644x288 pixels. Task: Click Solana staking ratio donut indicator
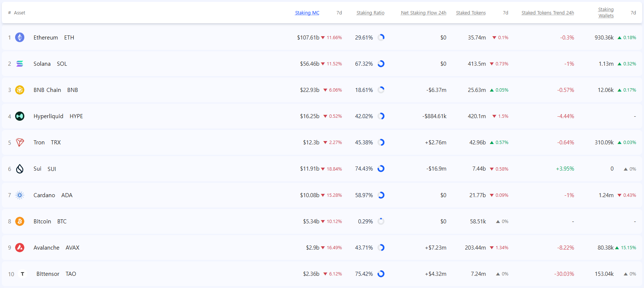(381, 64)
